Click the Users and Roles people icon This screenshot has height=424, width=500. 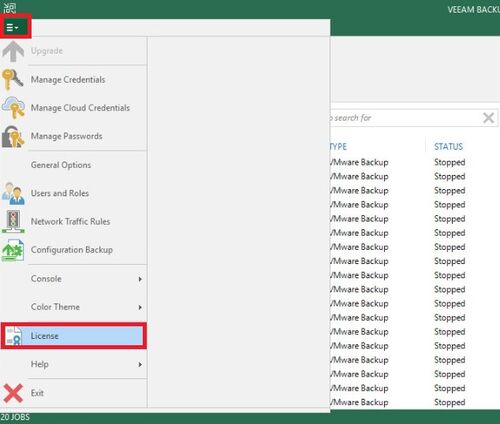tap(13, 193)
